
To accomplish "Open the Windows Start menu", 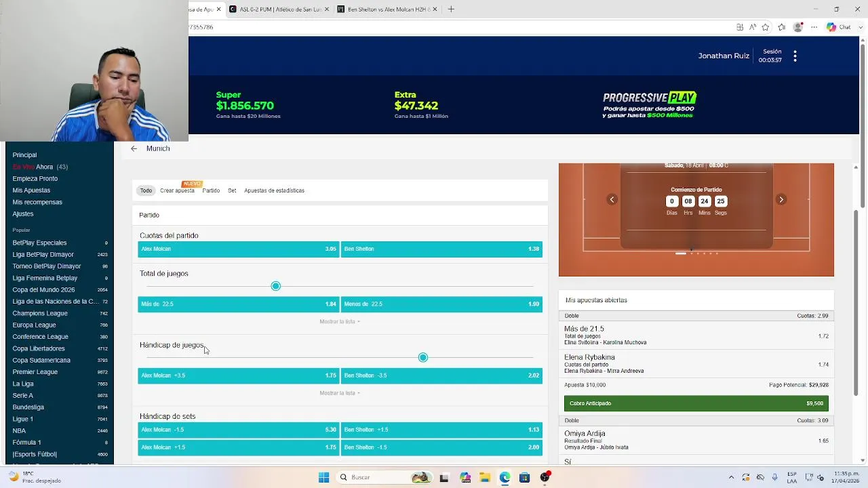I will coord(323,477).
